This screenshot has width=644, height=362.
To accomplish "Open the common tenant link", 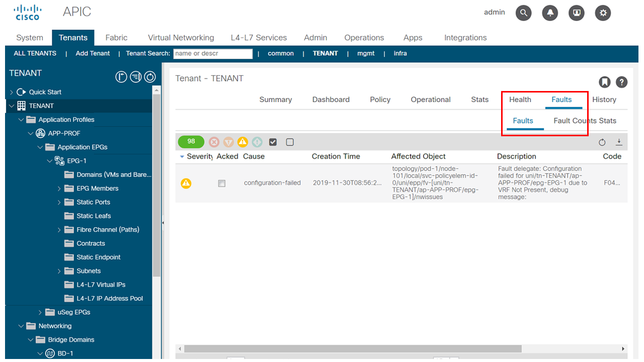I will tap(281, 53).
